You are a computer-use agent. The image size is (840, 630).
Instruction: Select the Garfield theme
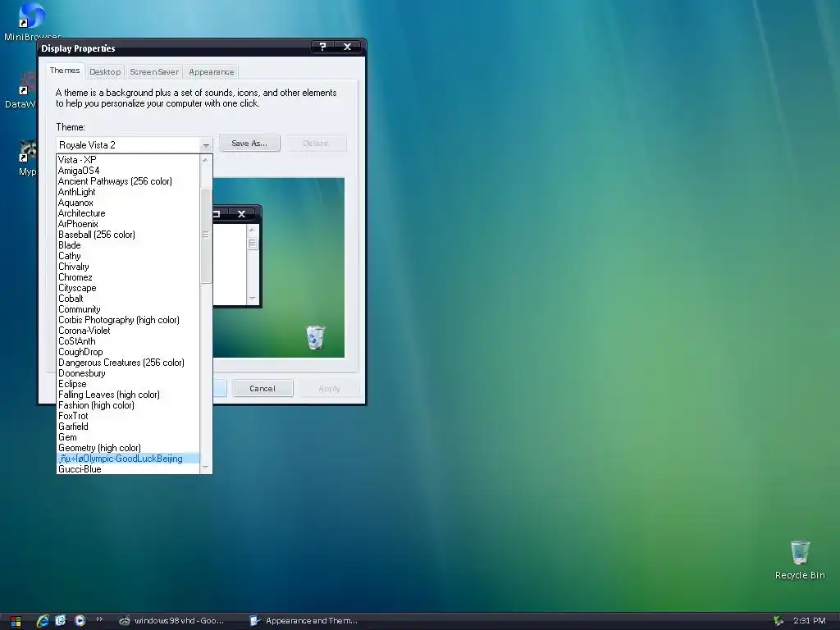coord(128,427)
